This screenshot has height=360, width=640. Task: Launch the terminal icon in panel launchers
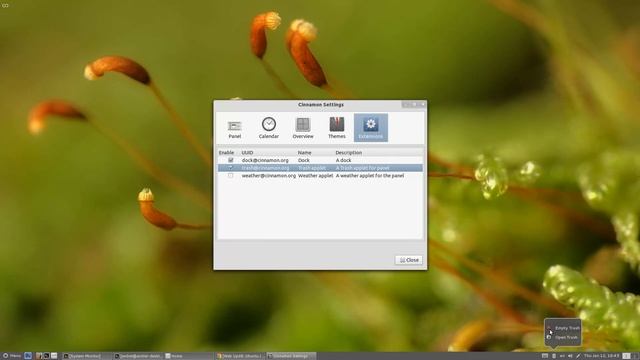point(47,356)
